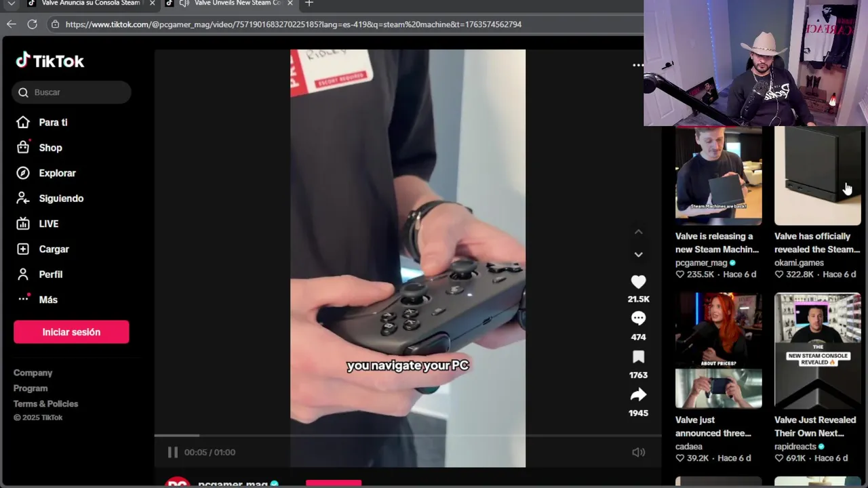The width and height of the screenshot is (868, 488).
Task: Open cadaea About Prices video thumbnail
Action: point(718,350)
